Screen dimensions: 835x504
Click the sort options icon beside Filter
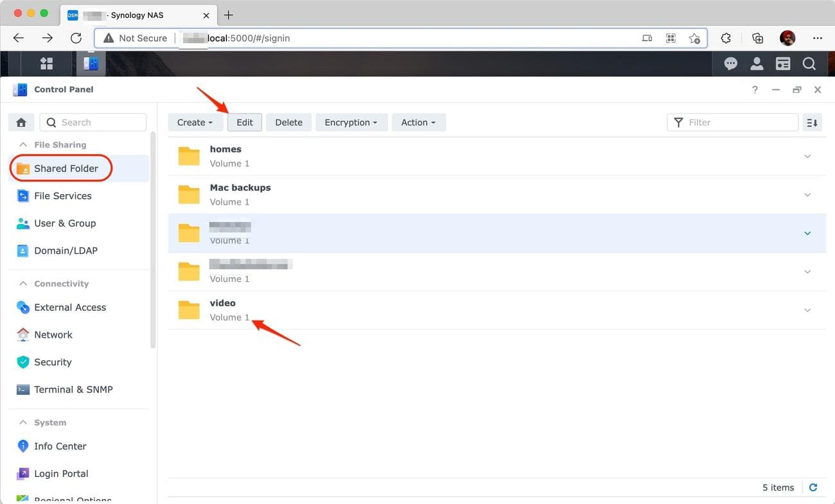coord(812,122)
